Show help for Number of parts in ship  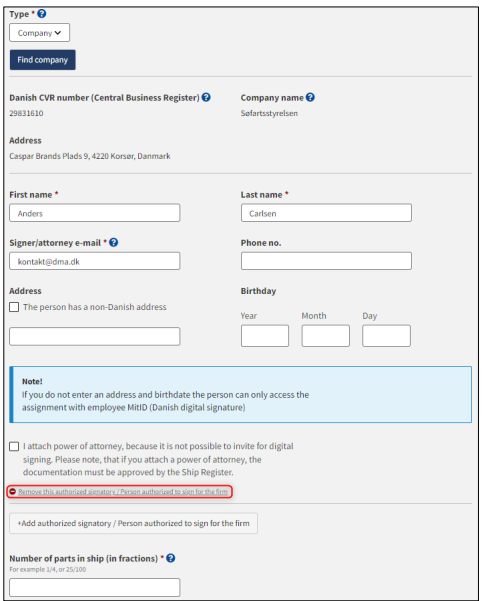[171, 558]
